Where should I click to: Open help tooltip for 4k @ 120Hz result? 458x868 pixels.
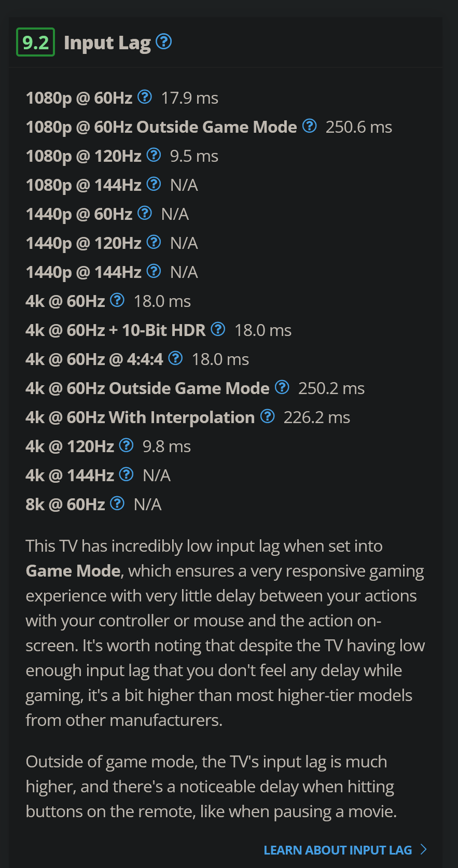[x=126, y=445]
